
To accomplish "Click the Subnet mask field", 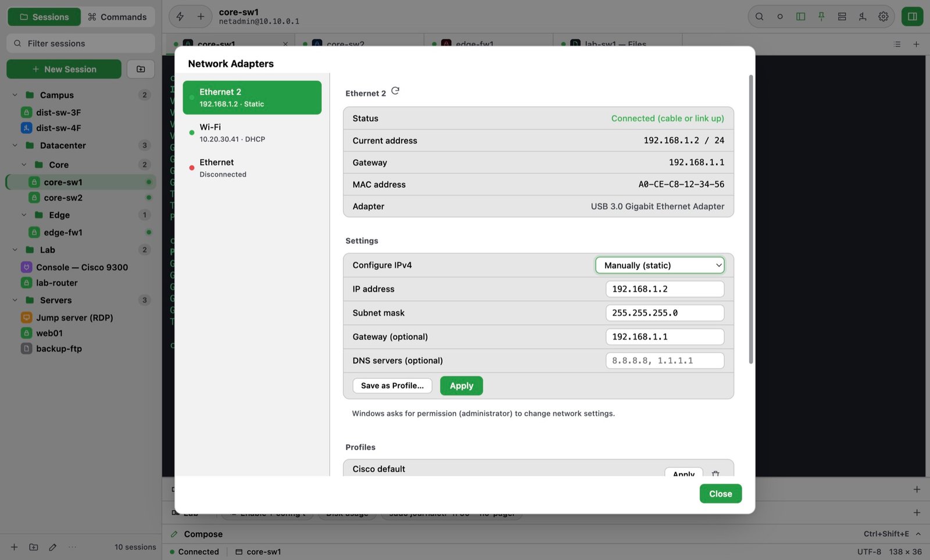I will point(665,313).
